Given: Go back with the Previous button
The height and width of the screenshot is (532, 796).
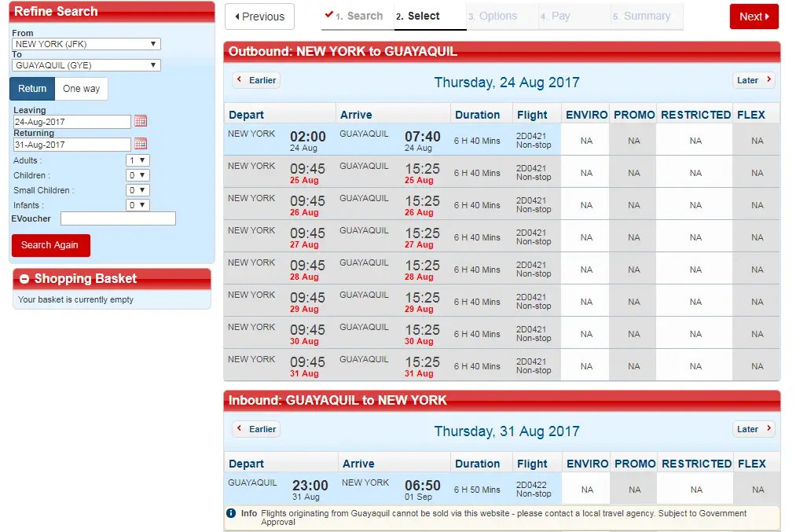Looking at the screenshot, I should click(x=259, y=17).
